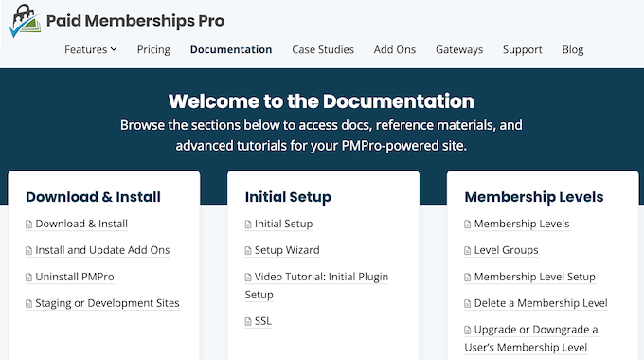Open Upgrade or Downgrade a User's Membership Level
The image size is (644, 360).
[x=531, y=338]
